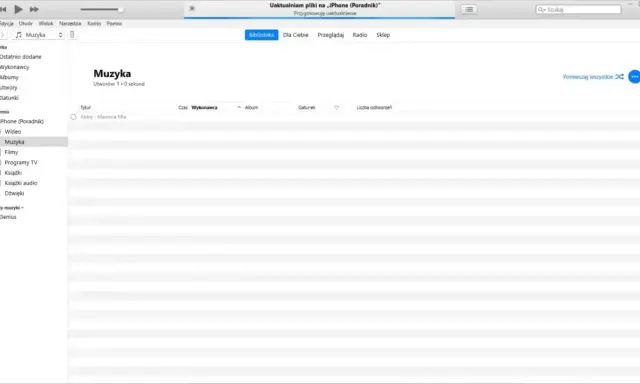Select the Abba - Mamma Mia track
Viewport: 640px width, 384px height.
pos(103,117)
